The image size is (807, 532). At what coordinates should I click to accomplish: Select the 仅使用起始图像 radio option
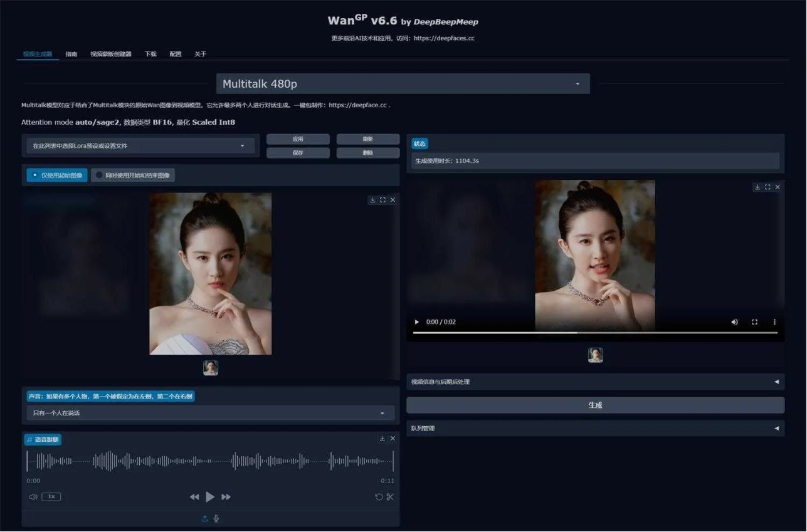pyautogui.click(x=56, y=175)
